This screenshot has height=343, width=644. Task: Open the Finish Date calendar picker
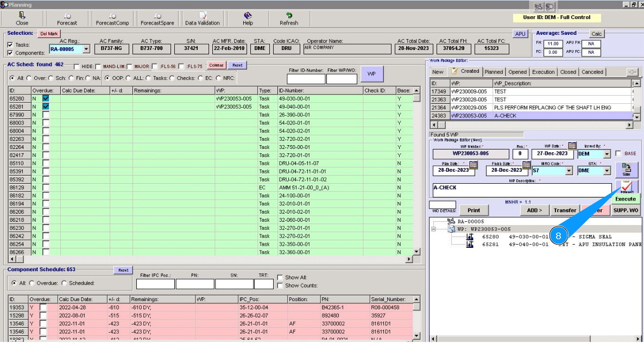click(x=526, y=164)
